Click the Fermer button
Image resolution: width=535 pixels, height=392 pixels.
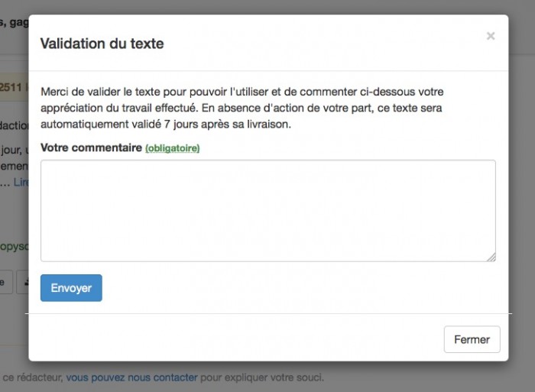click(x=472, y=339)
